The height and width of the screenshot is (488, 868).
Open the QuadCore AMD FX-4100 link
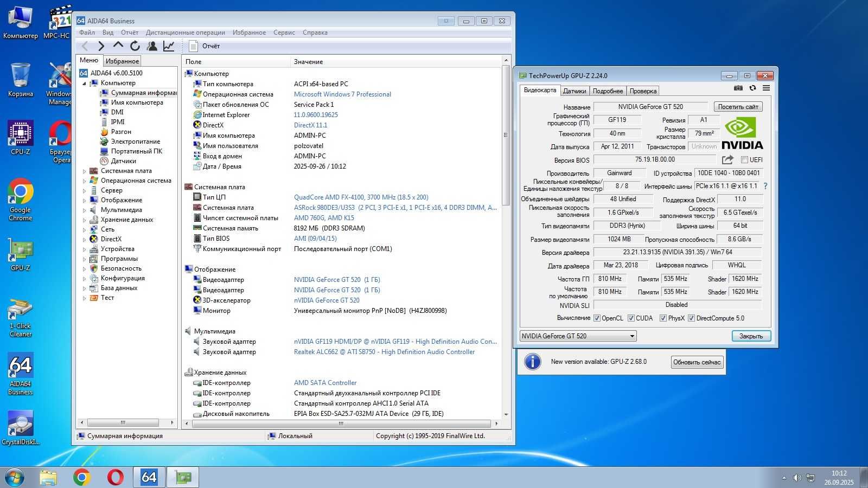click(361, 197)
